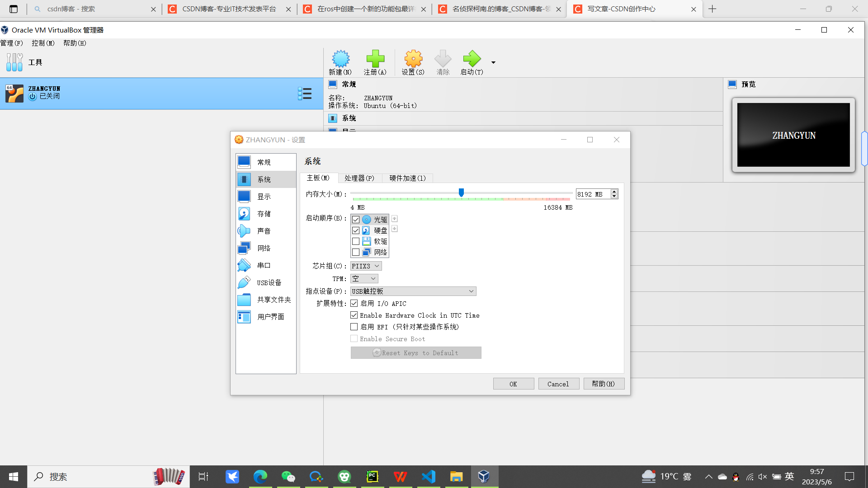Select USB设备 category in settings
Screen dimensions: 868x488
[266, 282]
